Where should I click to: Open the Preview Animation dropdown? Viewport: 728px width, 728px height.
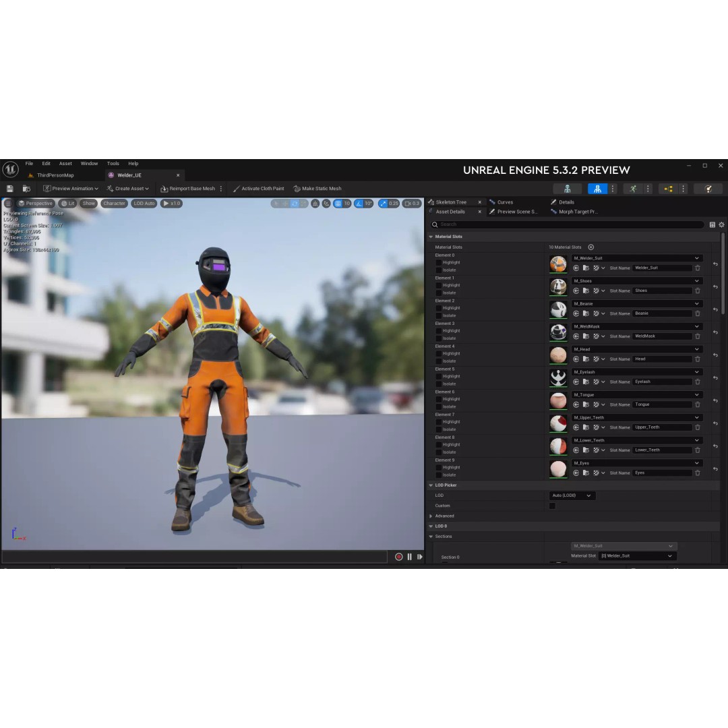click(71, 189)
